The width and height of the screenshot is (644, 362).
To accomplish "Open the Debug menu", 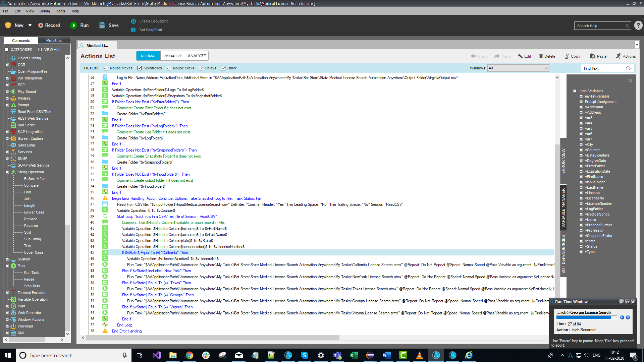I will coord(45,11).
